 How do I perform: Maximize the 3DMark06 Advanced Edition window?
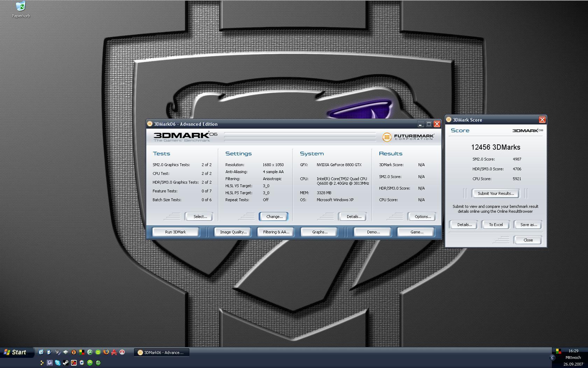tap(429, 124)
